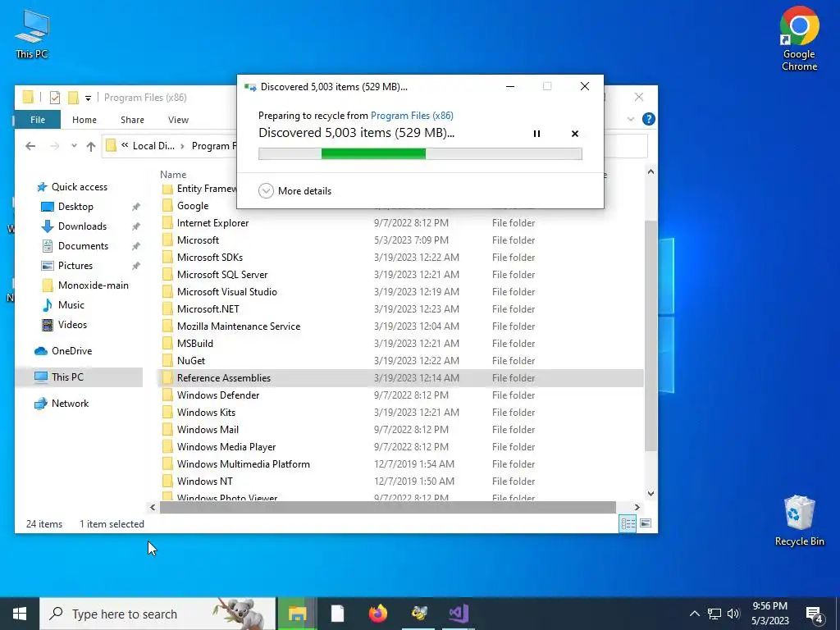840x630 pixels.
Task: Click New folder icon in title bar
Action: 73,98
